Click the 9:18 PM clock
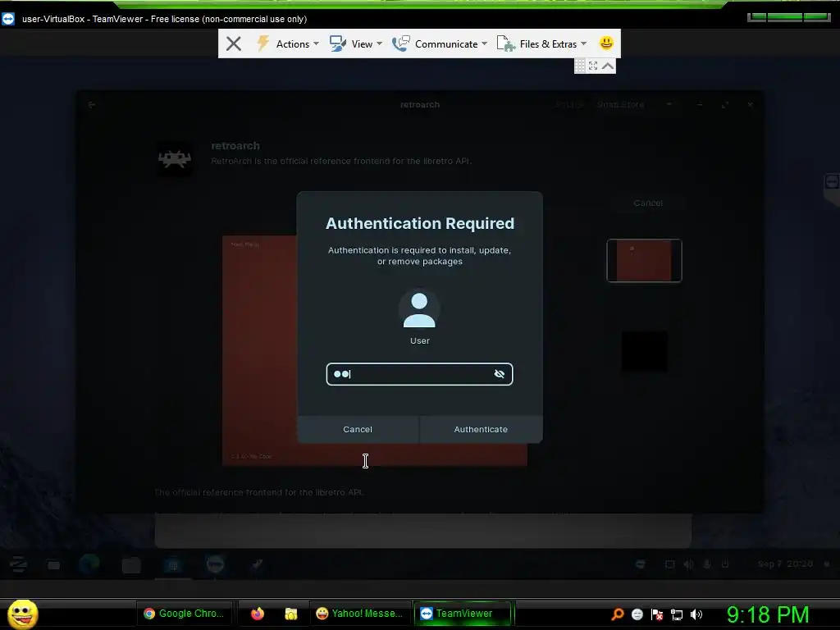This screenshot has height=630, width=840. pos(768,614)
